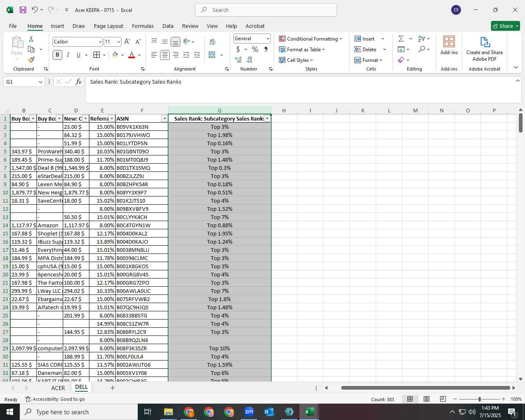Click the AutoSum sigma icon

pyautogui.click(x=401, y=39)
